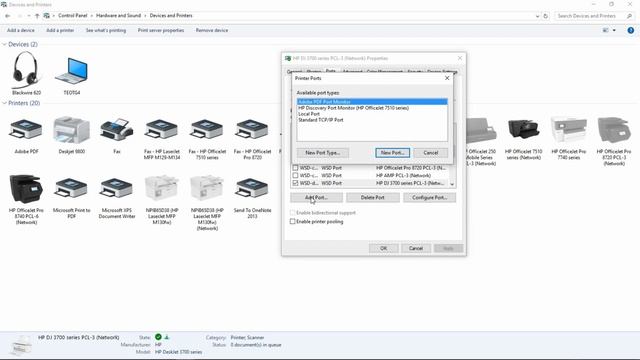The image size is (640, 360).
Task: Select Fax - HP LaserJet MFP M129-M134
Action: tap(162, 139)
